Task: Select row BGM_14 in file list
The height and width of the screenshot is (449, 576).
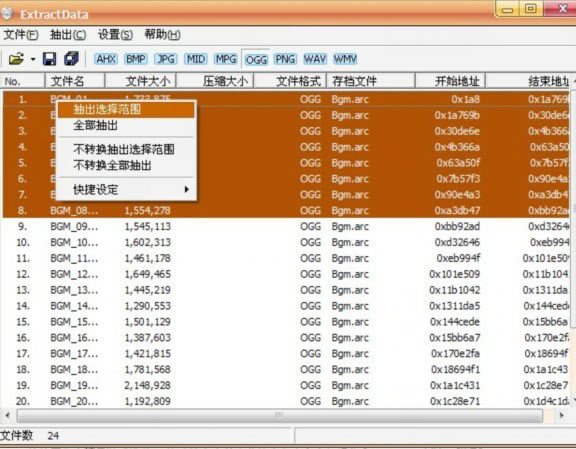Action: tap(287, 306)
